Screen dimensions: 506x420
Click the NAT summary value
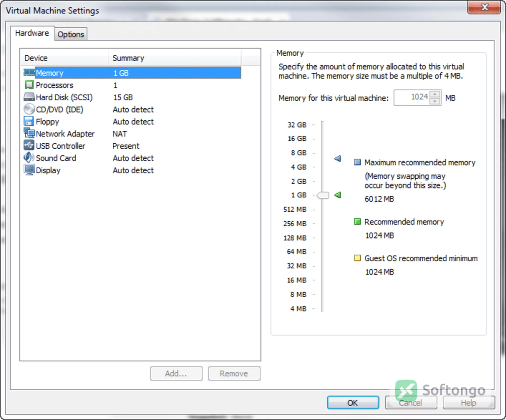pos(120,134)
